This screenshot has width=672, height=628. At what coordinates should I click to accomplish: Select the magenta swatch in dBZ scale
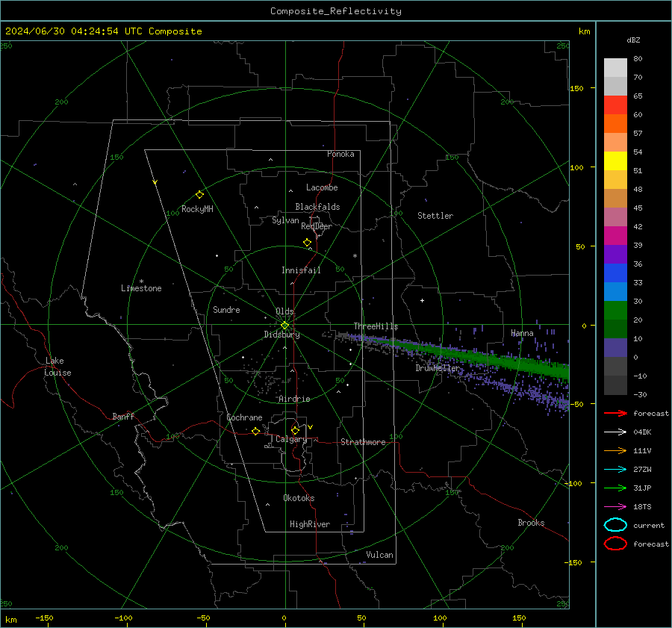pyautogui.click(x=615, y=236)
